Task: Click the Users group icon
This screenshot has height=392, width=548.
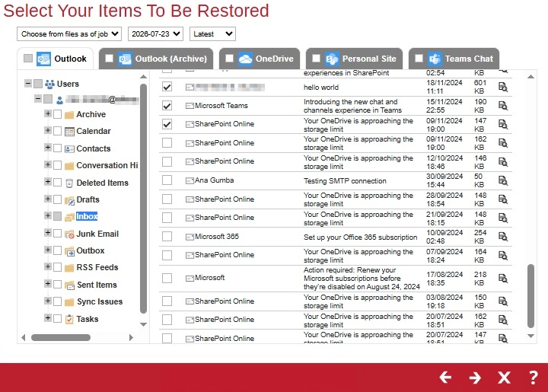Action: pyautogui.click(x=49, y=84)
